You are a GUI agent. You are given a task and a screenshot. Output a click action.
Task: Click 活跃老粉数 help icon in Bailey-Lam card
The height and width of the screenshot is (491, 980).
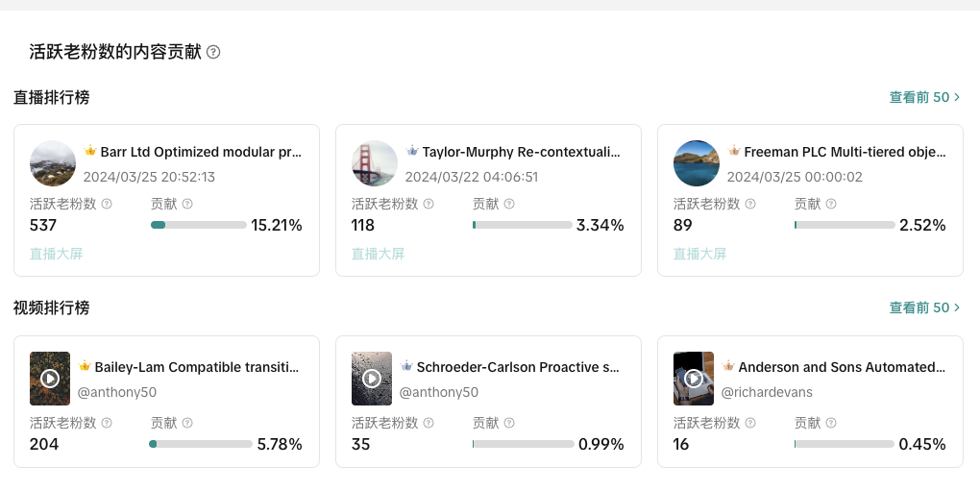[107, 423]
